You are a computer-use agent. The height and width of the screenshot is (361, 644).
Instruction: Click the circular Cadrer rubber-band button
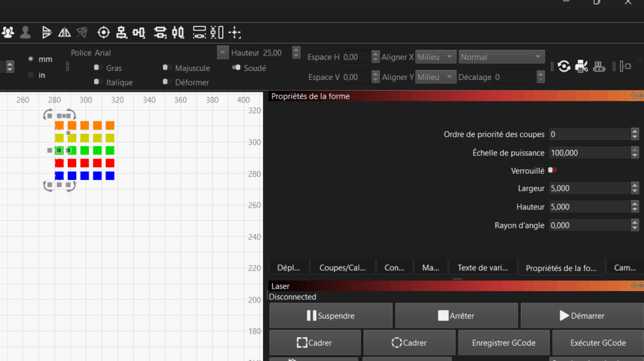(409, 343)
